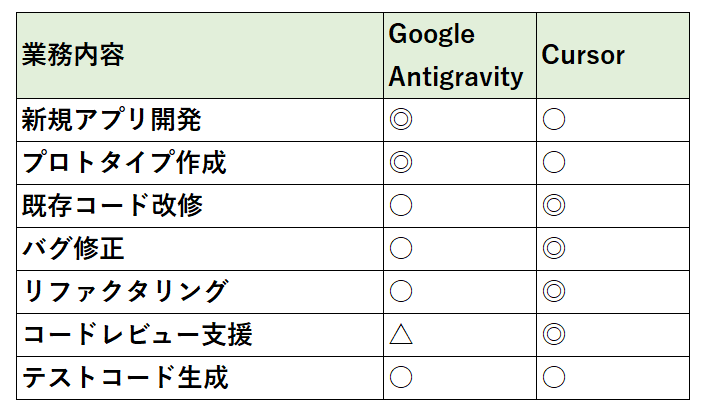
Task: Click the 既存コード改修 row label
Action: [x=113, y=205]
